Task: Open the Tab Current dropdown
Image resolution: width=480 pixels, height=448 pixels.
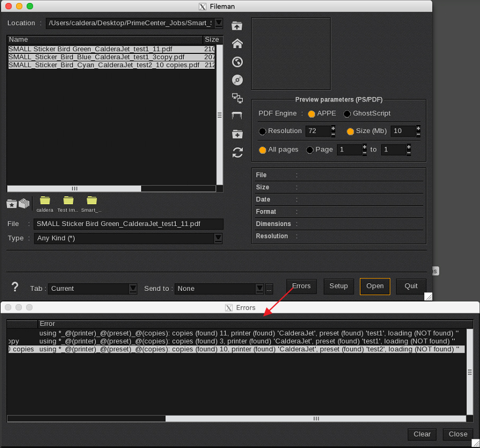Action: pyautogui.click(x=133, y=289)
